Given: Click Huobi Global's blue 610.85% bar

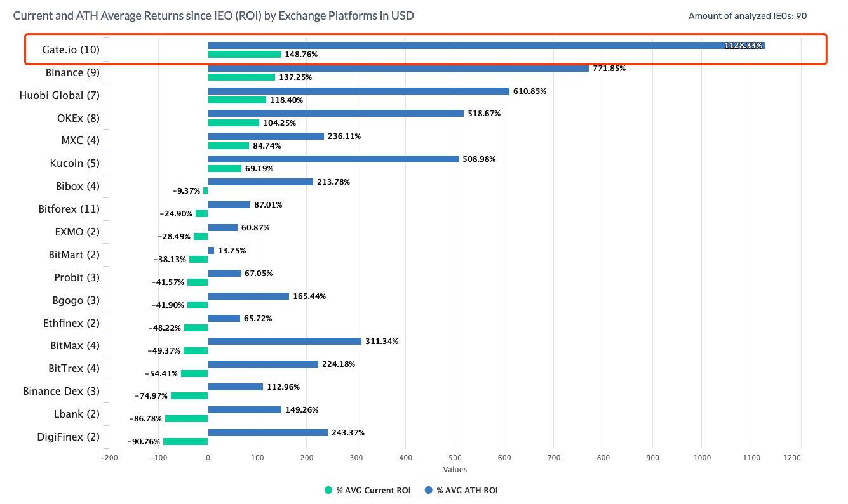Looking at the screenshot, I should click(358, 91).
